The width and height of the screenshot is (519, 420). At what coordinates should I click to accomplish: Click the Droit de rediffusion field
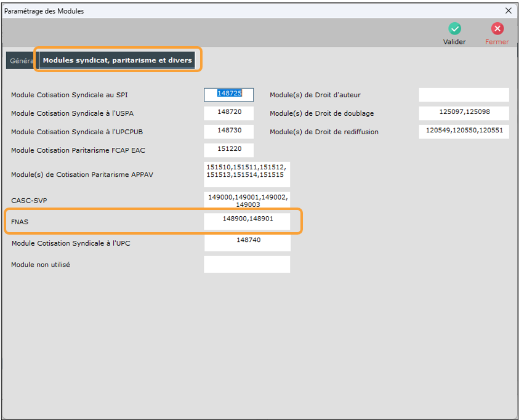464,132
